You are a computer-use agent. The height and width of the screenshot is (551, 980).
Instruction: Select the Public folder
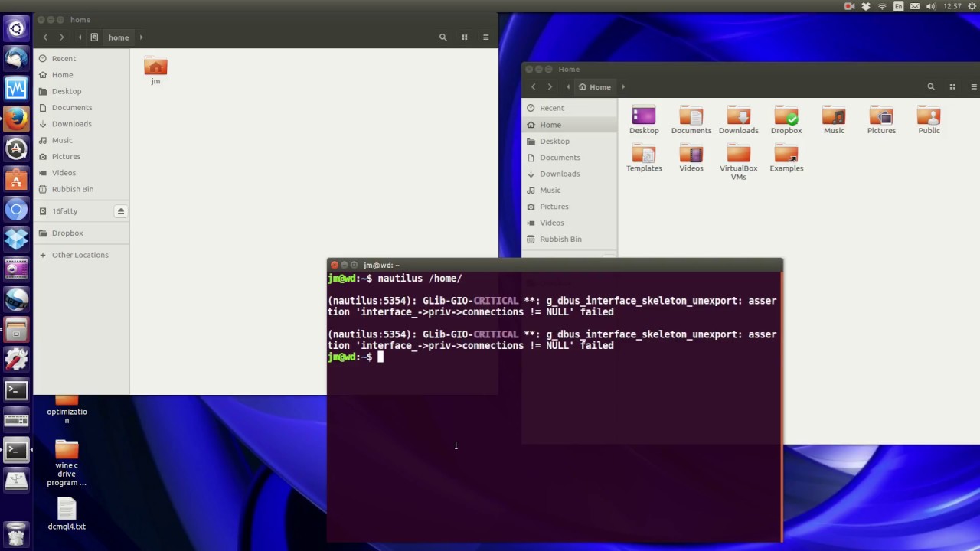tap(929, 120)
